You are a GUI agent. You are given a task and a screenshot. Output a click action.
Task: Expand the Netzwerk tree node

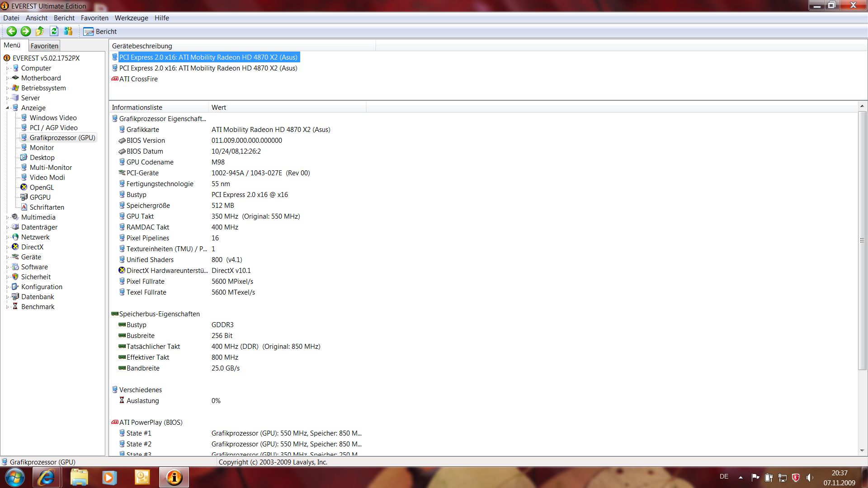(7, 237)
